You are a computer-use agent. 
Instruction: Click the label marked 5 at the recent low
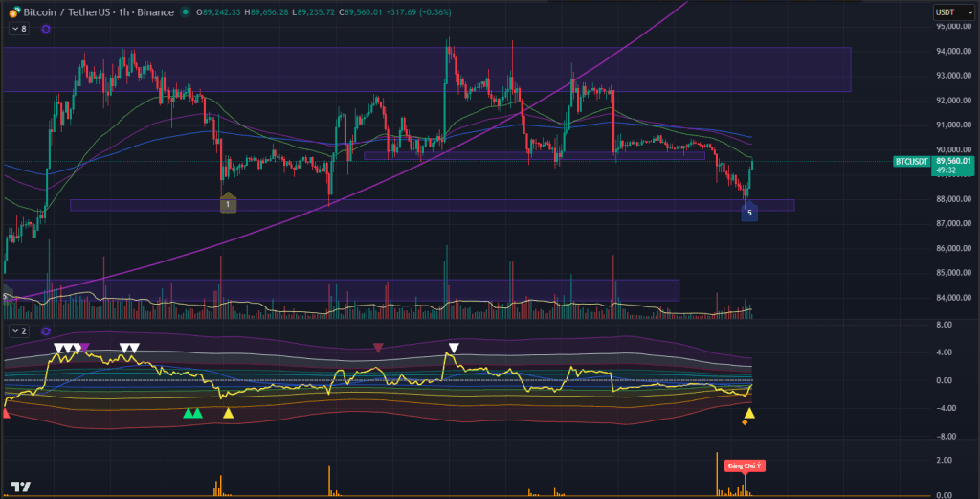749,213
